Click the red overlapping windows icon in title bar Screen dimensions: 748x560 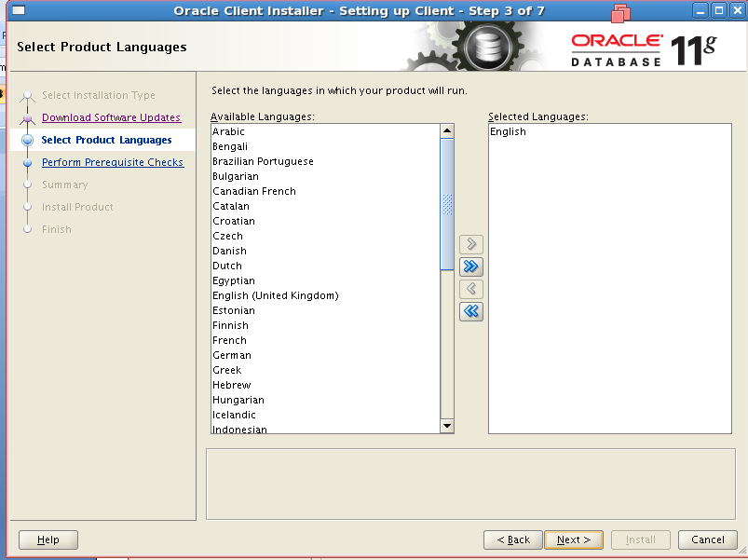pyautogui.click(x=620, y=13)
